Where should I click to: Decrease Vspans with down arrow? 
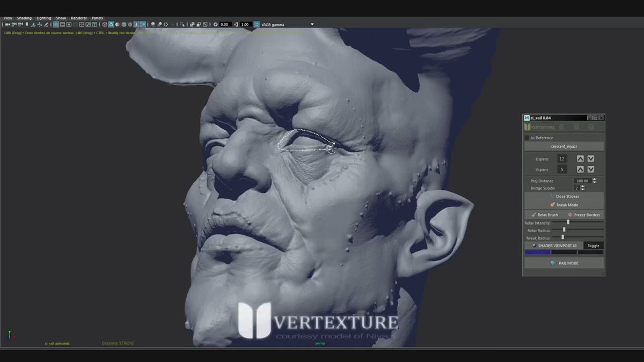tap(590, 169)
